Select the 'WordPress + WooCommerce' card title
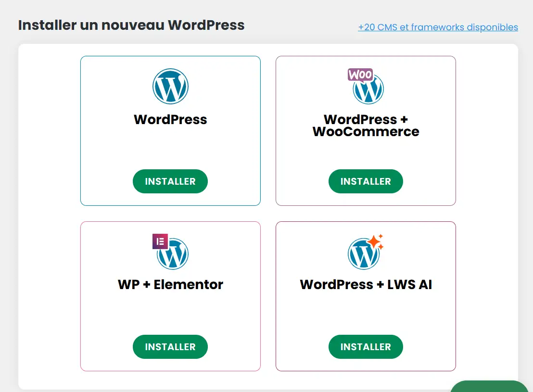533x392 pixels. tap(366, 126)
